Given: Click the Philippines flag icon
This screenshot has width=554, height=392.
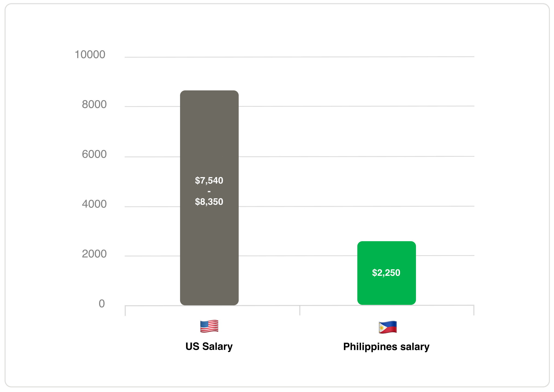Looking at the screenshot, I should click(x=387, y=327).
